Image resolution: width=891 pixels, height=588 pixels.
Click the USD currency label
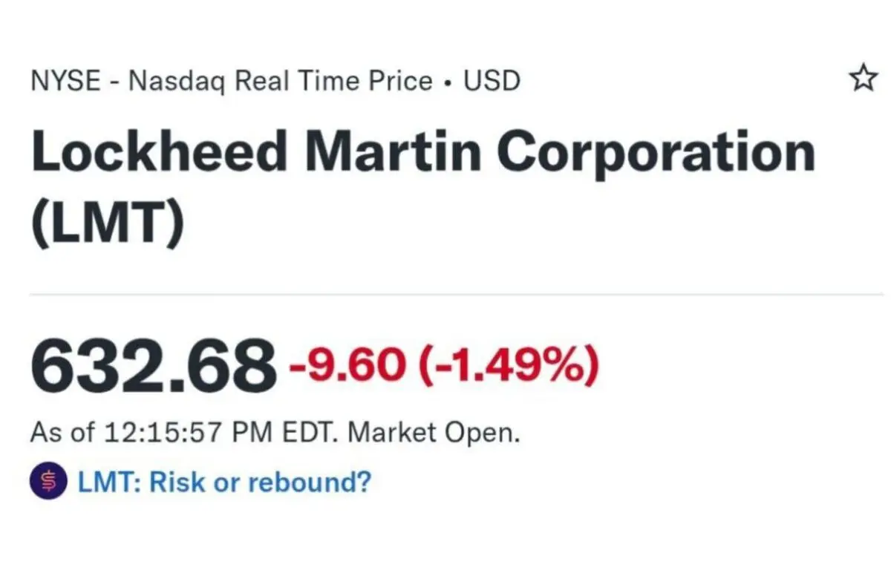tap(492, 80)
